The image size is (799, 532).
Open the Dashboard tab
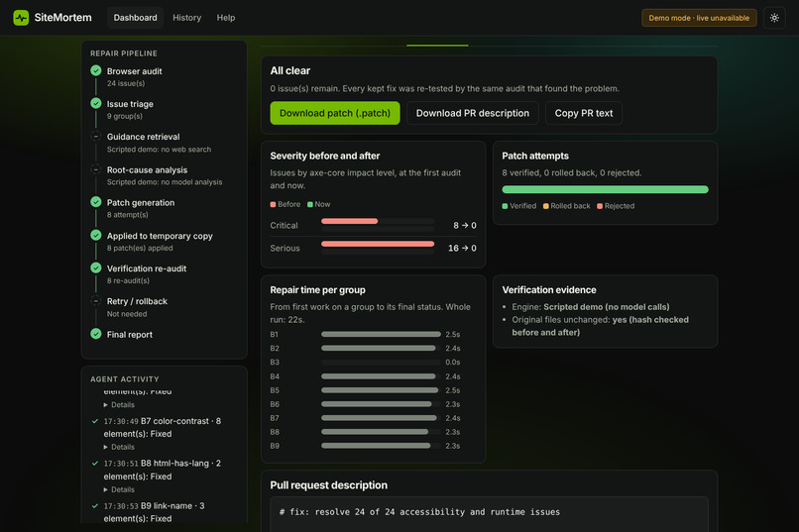(x=135, y=18)
